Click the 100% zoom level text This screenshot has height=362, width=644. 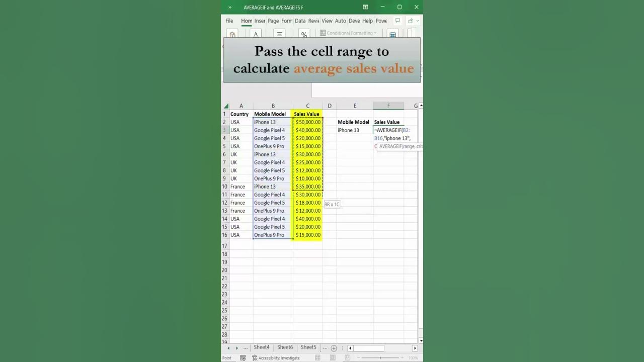coord(413,358)
